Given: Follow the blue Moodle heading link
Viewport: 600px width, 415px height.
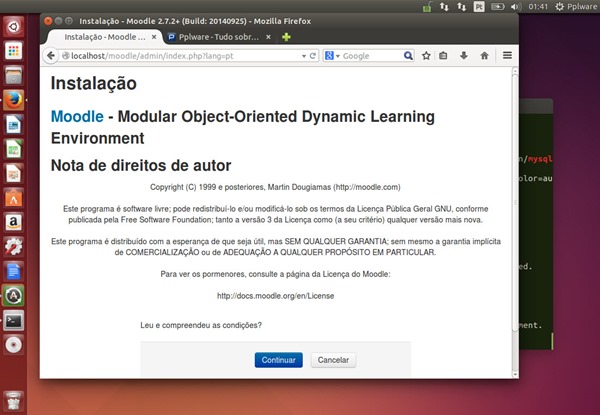Looking at the screenshot, I should click(x=77, y=116).
